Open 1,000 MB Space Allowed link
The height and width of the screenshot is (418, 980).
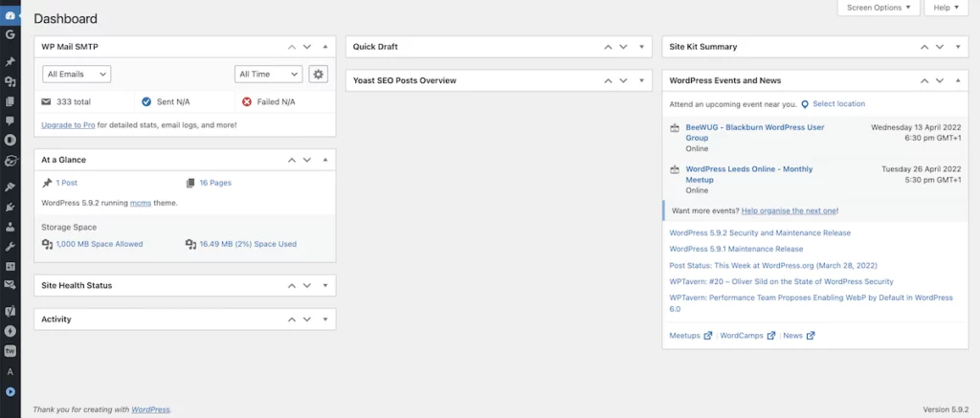click(x=100, y=244)
